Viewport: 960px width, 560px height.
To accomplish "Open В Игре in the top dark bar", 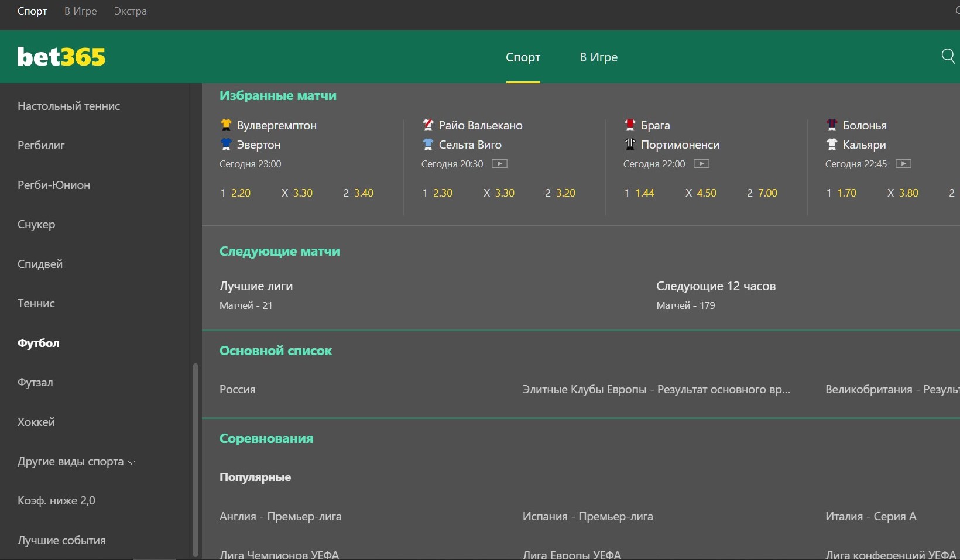I will [x=81, y=11].
